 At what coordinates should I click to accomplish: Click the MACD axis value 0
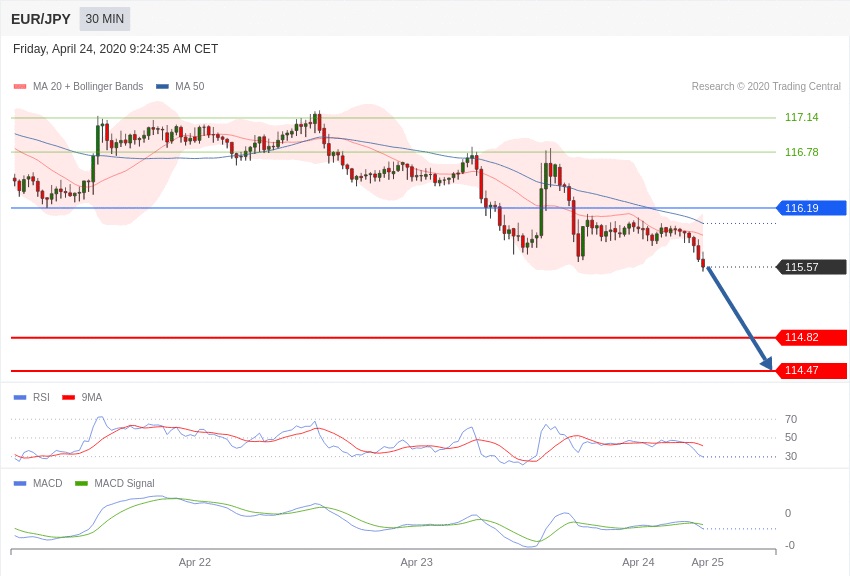pyautogui.click(x=788, y=513)
